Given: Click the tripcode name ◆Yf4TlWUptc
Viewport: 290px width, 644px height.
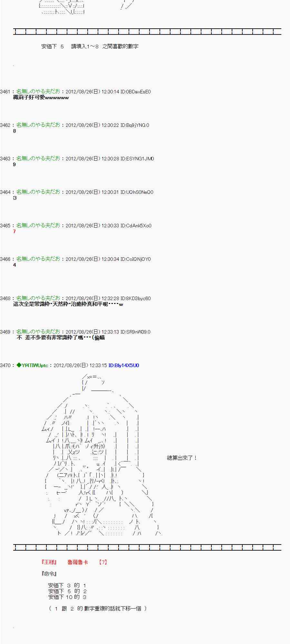Looking at the screenshot, I should (32, 365).
